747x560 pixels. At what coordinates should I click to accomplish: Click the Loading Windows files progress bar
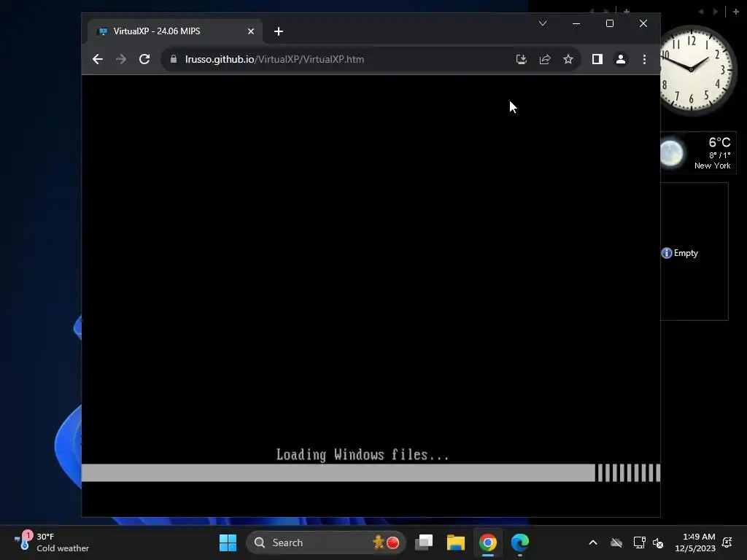click(x=371, y=472)
